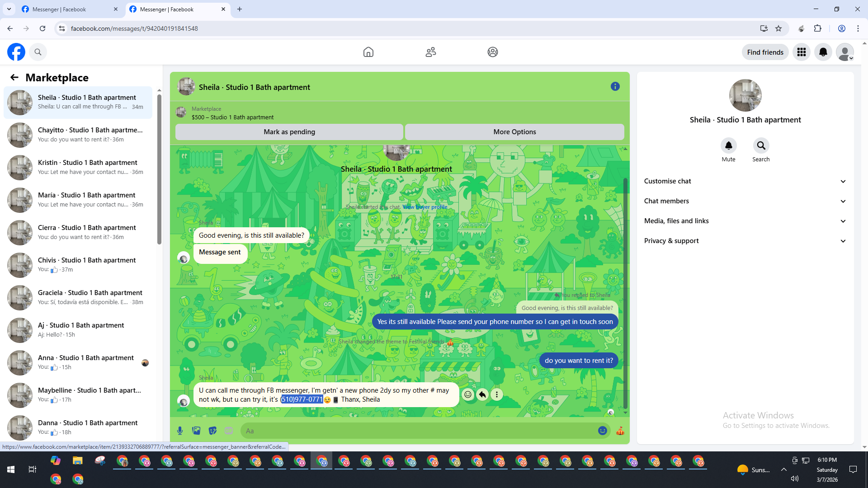Show hidden system tray icons
The height and width of the screenshot is (488, 868).
coord(784,469)
